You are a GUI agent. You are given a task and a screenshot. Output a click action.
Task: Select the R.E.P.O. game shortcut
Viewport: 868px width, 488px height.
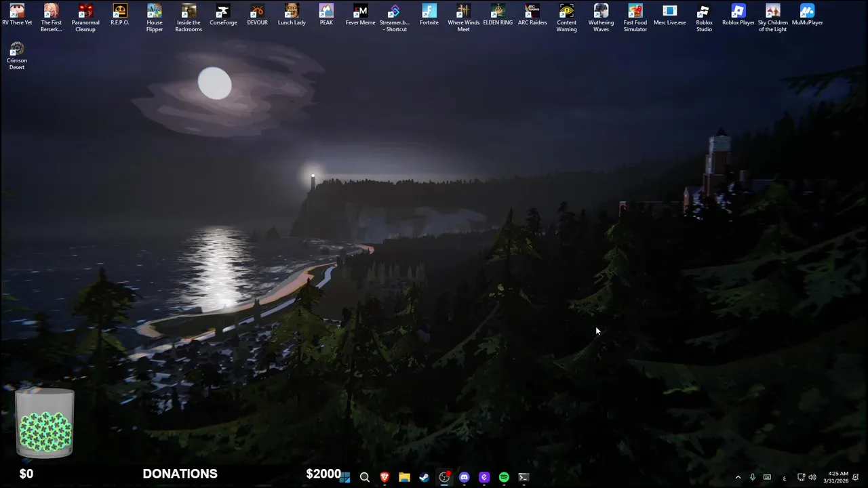pyautogui.click(x=120, y=15)
